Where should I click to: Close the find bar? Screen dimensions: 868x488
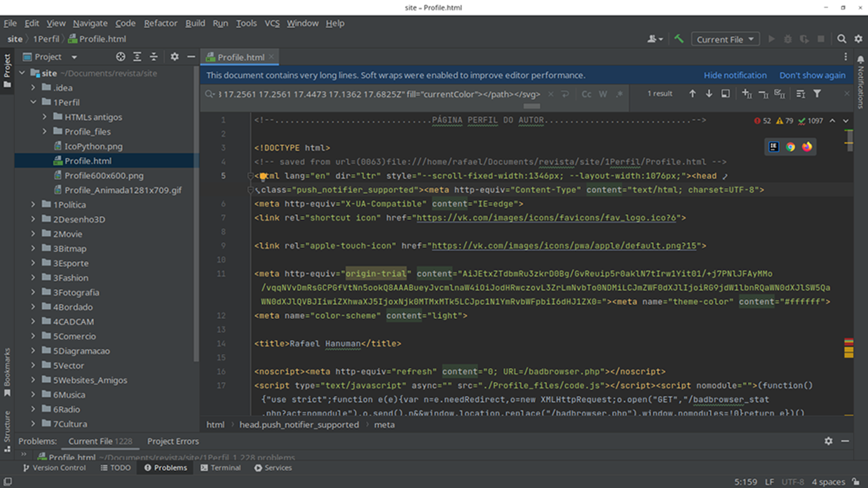(846, 93)
